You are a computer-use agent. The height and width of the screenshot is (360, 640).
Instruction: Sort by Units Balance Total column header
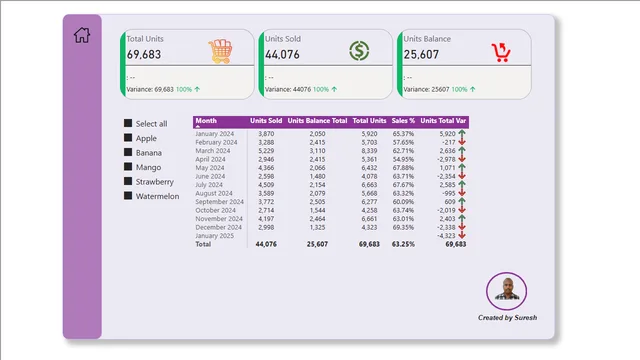[x=317, y=121]
